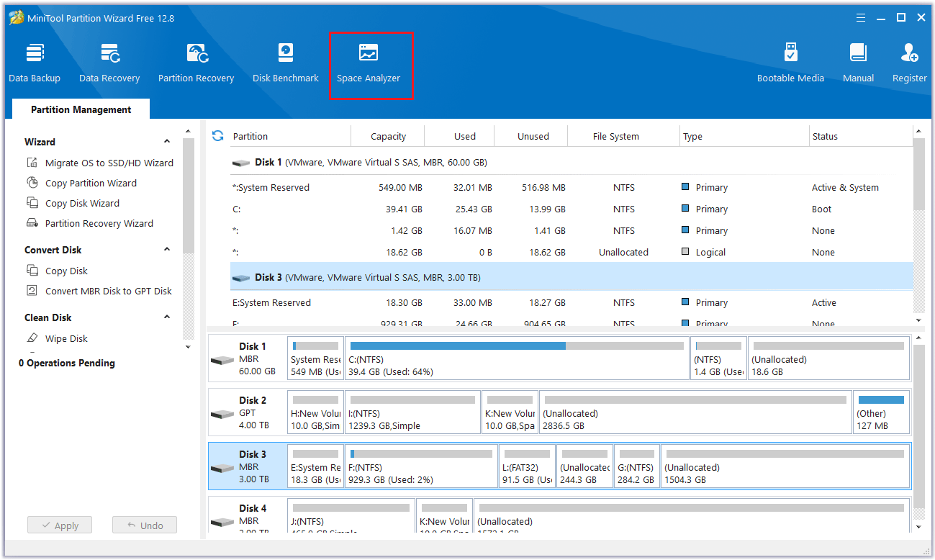Select the Disk 1 header row in table
This screenshot has height=560, width=935.
tap(572, 163)
